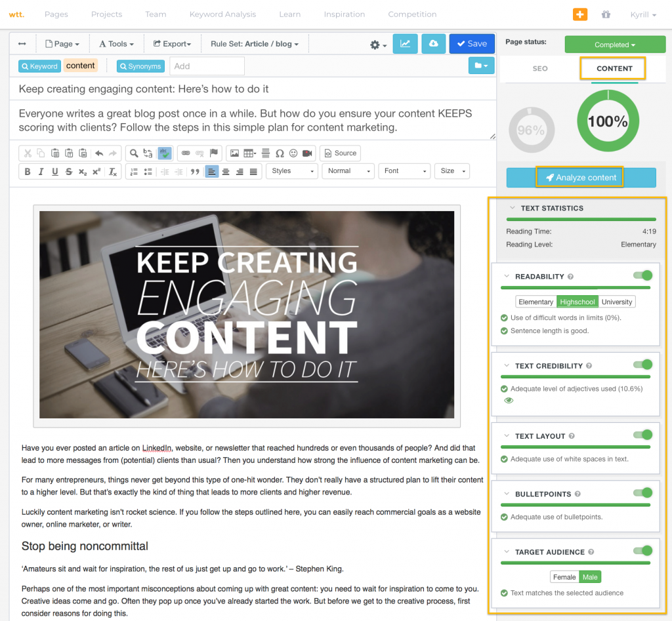Click the Keyword search button
Image resolution: width=672 pixels, height=621 pixels.
pyautogui.click(x=39, y=66)
